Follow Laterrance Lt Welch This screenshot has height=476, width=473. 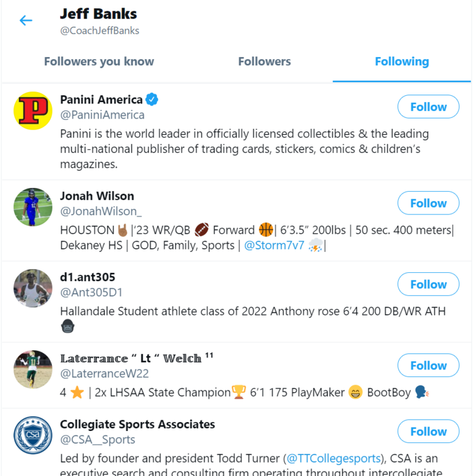428,366
